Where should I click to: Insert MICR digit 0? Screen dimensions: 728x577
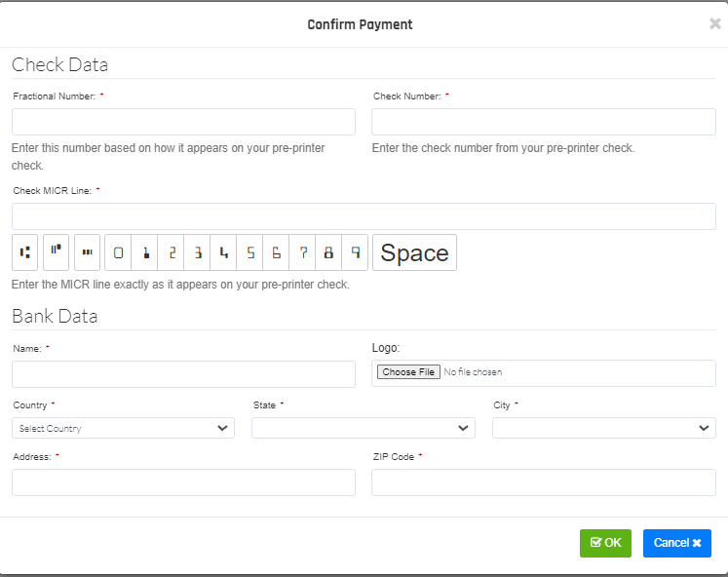(118, 252)
